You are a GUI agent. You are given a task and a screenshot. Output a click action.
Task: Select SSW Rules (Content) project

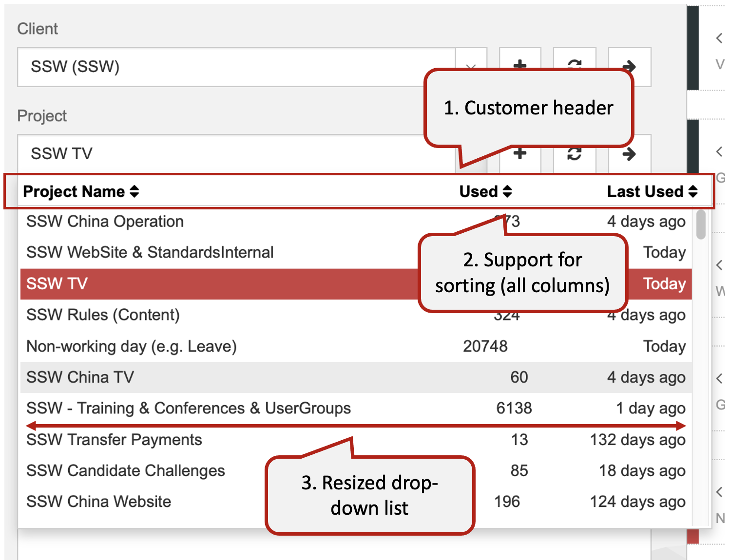[x=103, y=315]
